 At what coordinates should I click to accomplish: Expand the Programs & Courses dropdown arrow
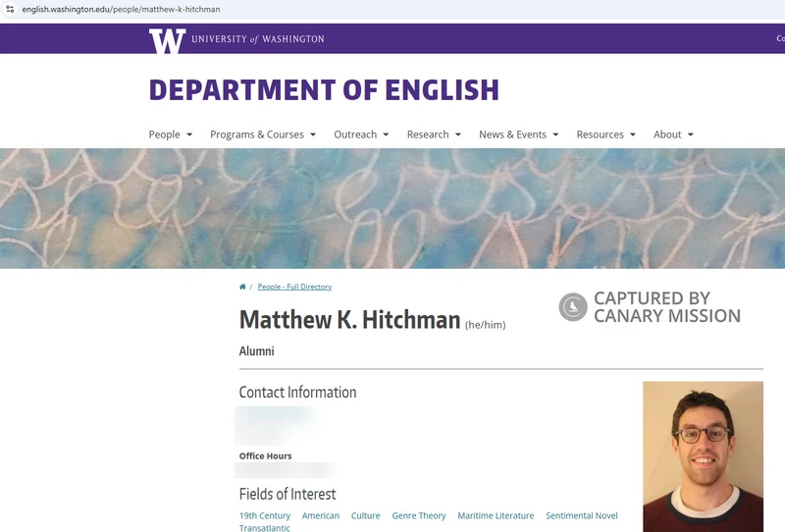click(313, 134)
